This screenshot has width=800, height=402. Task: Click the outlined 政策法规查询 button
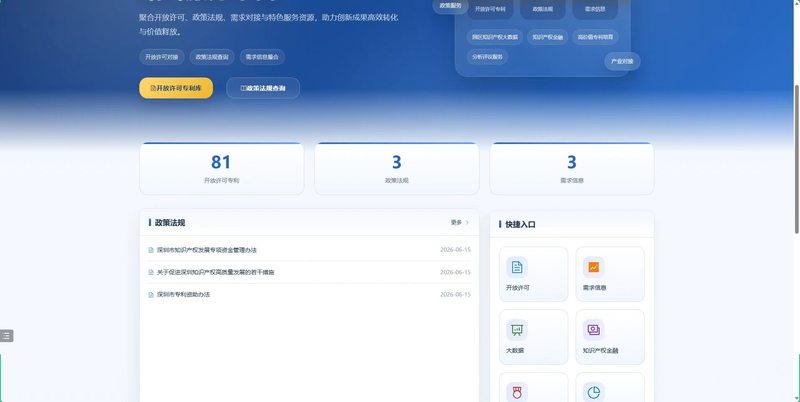pyautogui.click(x=263, y=88)
